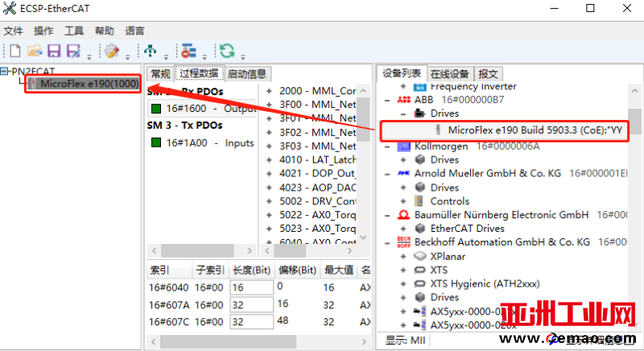
Task: Open the gear and pencil settings tool
Action: pyautogui.click(x=112, y=51)
